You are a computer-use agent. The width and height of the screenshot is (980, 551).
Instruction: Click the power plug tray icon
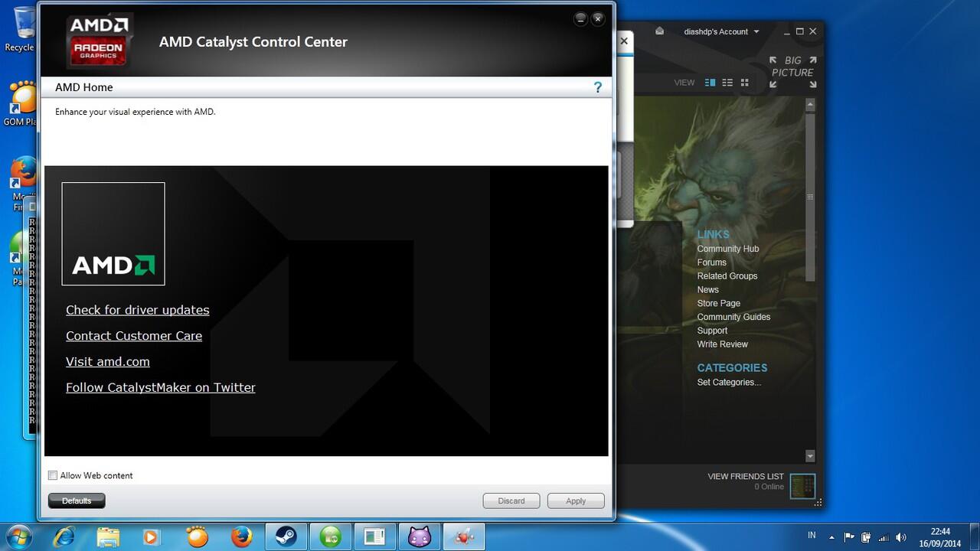[x=866, y=537]
